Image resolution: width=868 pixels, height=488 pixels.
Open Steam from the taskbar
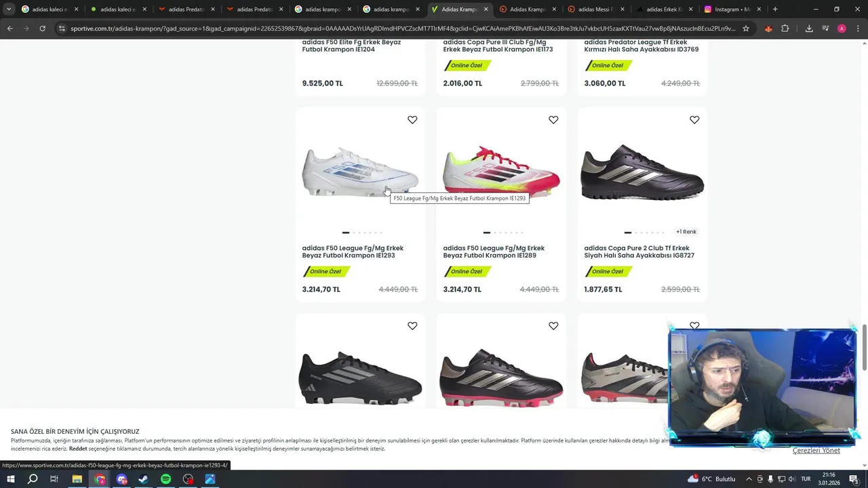(x=143, y=479)
